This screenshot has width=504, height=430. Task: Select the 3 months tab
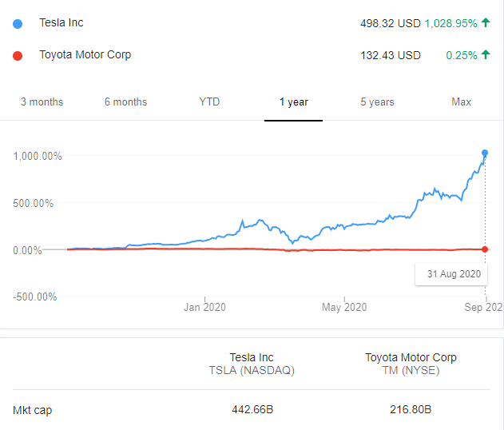(x=42, y=102)
